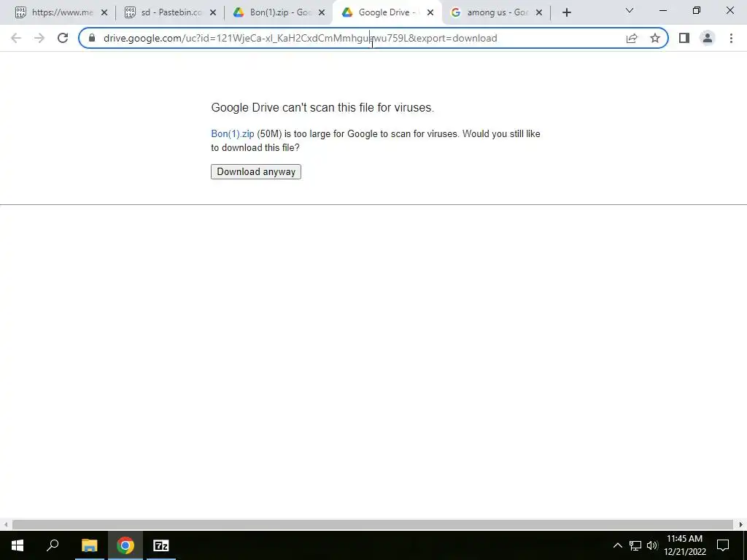Open the Chrome side panel icon
Viewport: 747px width, 560px height.
pyautogui.click(x=684, y=38)
